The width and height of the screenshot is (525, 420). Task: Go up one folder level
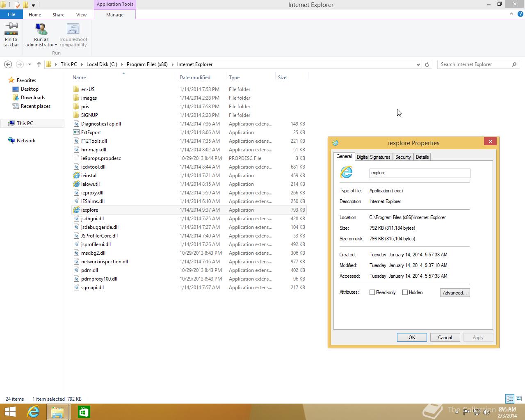pos(39,64)
